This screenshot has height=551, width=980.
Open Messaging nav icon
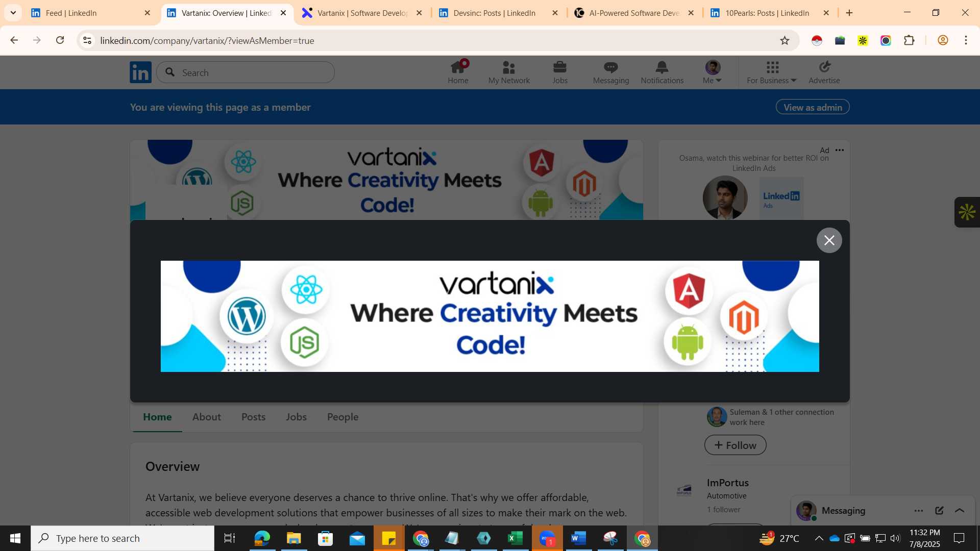tap(611, 72)
